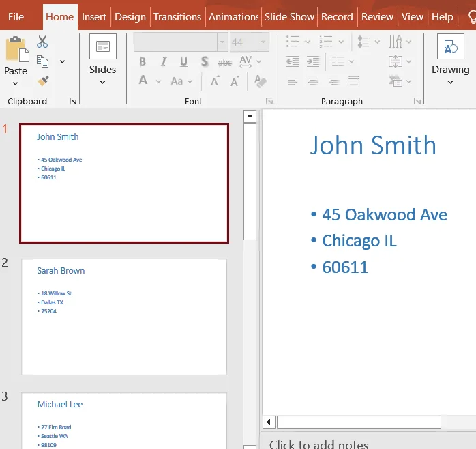Screen dimensions: 476x449
Task: Click the Numbering list icon
Action: click(326, 42)
